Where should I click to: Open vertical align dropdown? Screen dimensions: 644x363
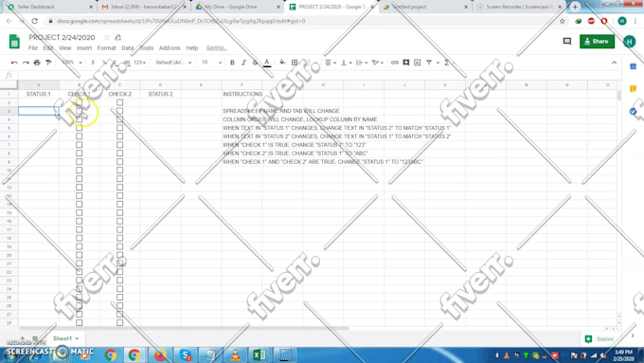347,63
